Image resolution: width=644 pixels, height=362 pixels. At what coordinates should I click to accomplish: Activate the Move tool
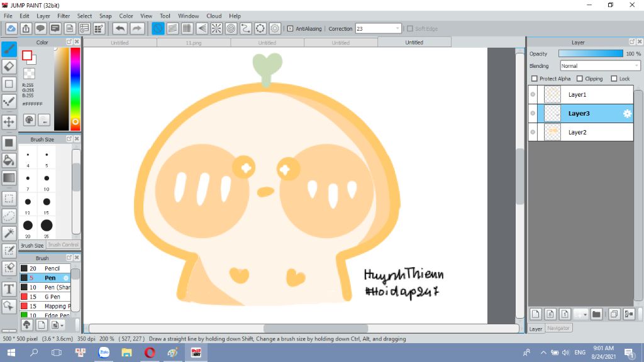point(9,121)
